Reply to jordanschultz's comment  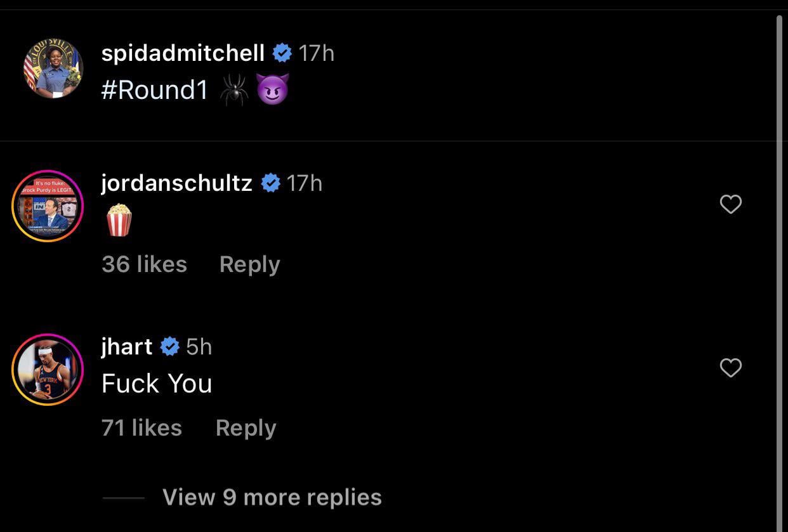click(x=249, y=264)
